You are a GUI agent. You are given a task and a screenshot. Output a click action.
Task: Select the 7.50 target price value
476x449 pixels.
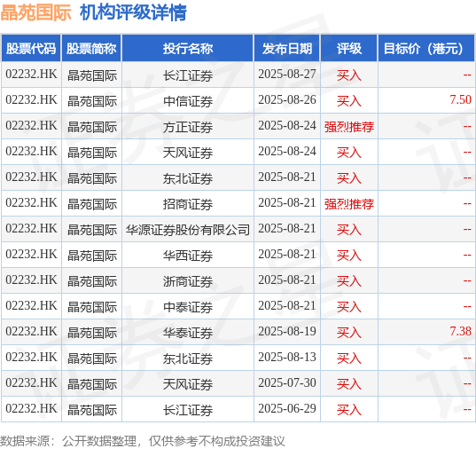pos(460,99)
